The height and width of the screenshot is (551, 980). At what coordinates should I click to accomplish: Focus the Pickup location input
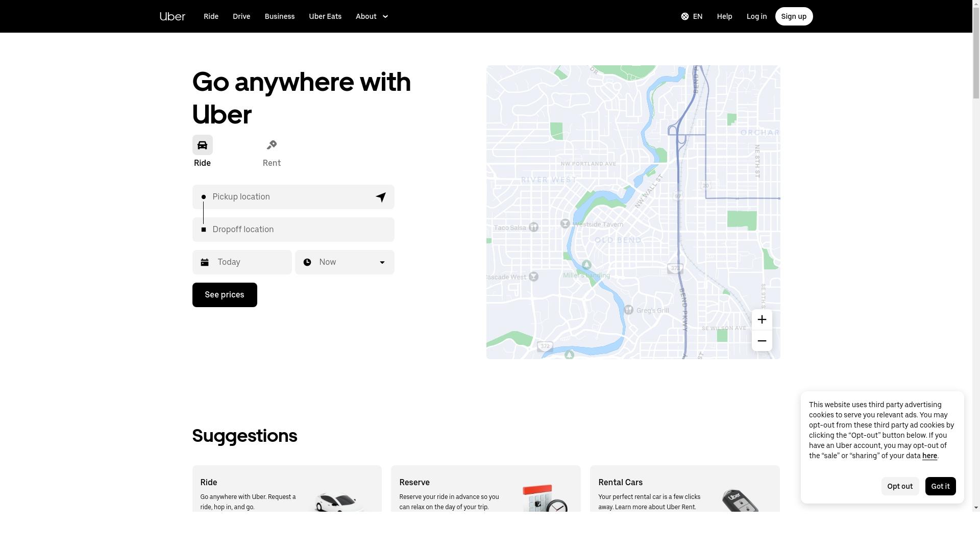pyautogui.click(x=293, y=197)
